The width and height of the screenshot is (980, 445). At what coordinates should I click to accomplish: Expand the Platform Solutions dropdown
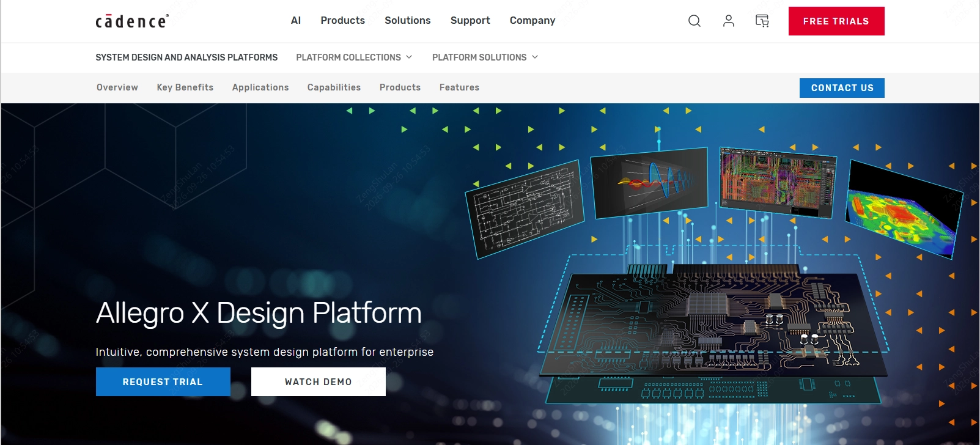coord(485,57)
